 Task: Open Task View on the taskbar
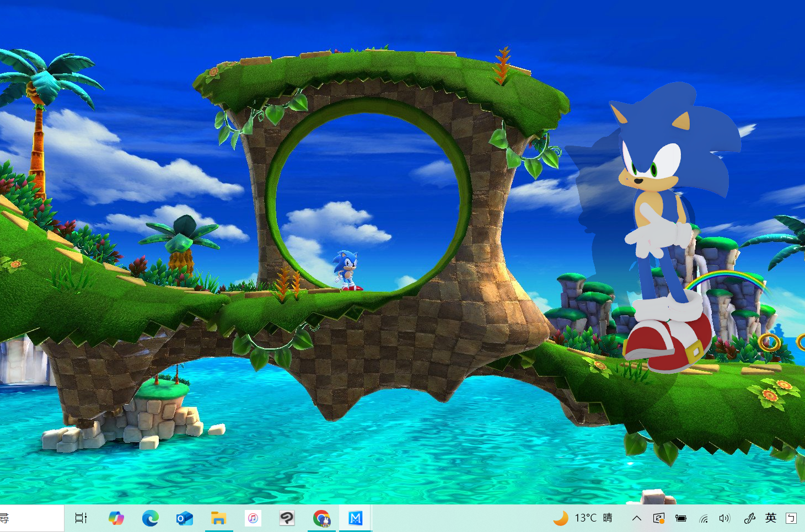click(81, 518)
